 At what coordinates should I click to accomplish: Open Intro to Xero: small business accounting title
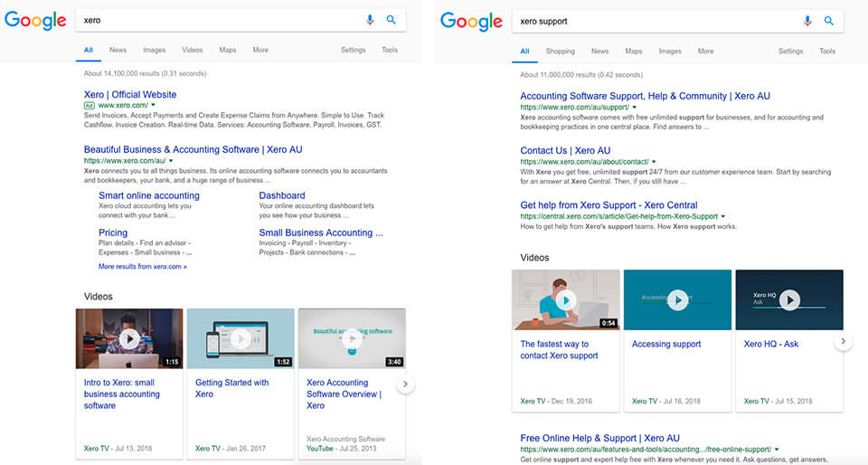[122, 394]
